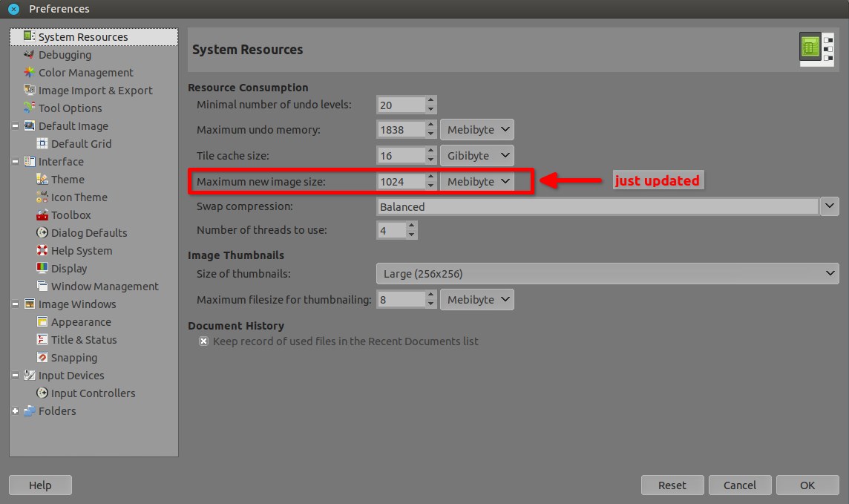The width and height of the screenshot is (849, 504).
Task: Open Maximum undo memory unit dropdown
Action: (477, 129)
